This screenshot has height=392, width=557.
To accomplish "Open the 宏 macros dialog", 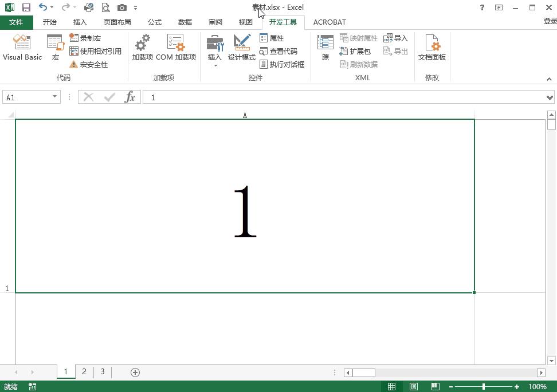I will [56, 47].
